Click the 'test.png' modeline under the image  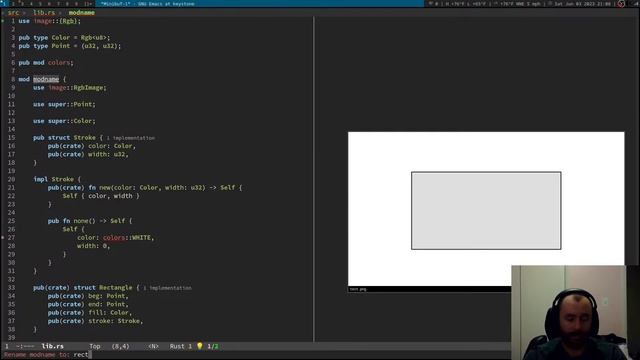pos(429,289)
